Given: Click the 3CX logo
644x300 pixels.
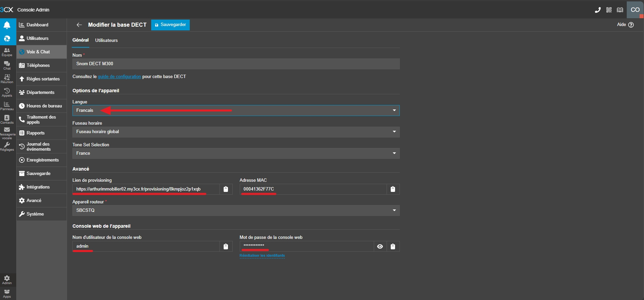Looking at the screenshot, I should click(7, 10).
